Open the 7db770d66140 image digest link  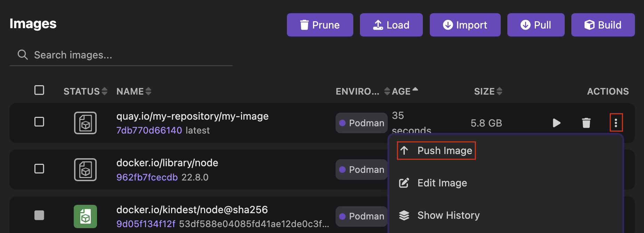[x=149, y=130]
